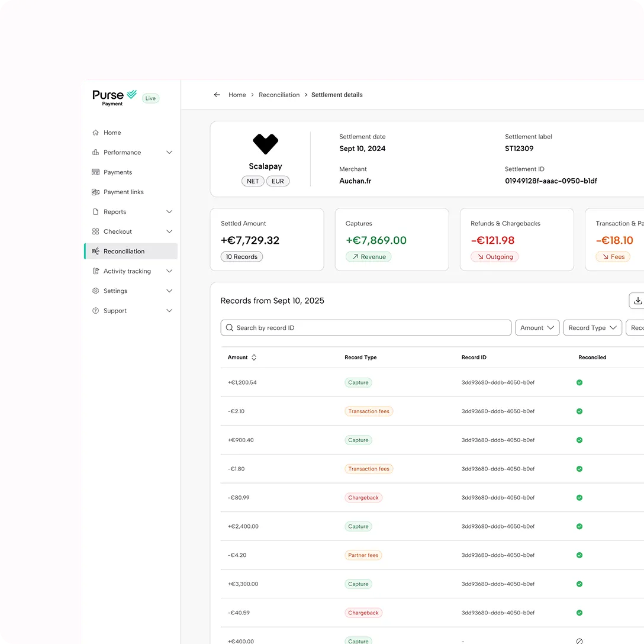Open Activity tracking in the sidebar
This screenshot has height=644, width=644.
pyautogui.click(x=131, y=271)
